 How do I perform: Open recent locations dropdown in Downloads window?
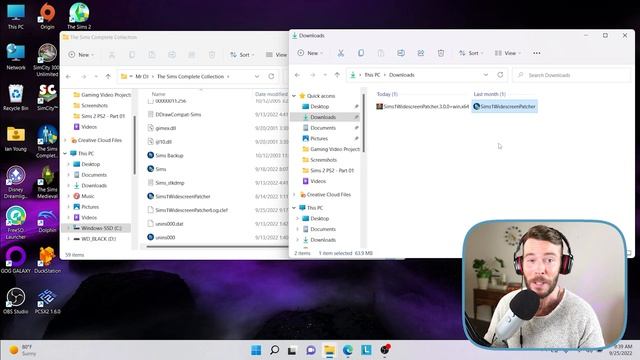coord(325,75)
